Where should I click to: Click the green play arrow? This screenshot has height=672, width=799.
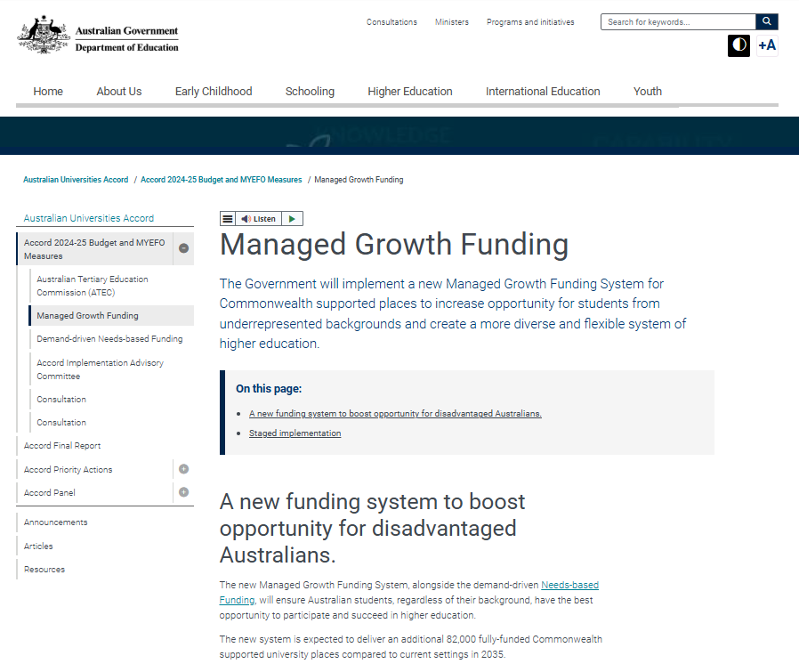293,219
